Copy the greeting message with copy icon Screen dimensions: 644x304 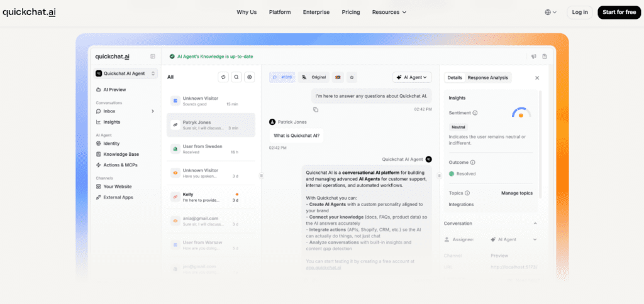pyautogui.click(x=316, y=109)
